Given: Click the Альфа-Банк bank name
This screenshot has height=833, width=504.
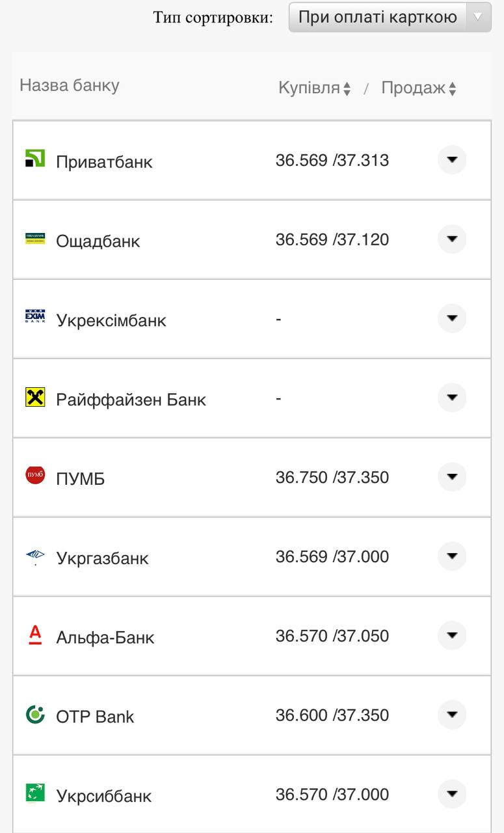Looking at the screenshot, I should pos(105,637).
